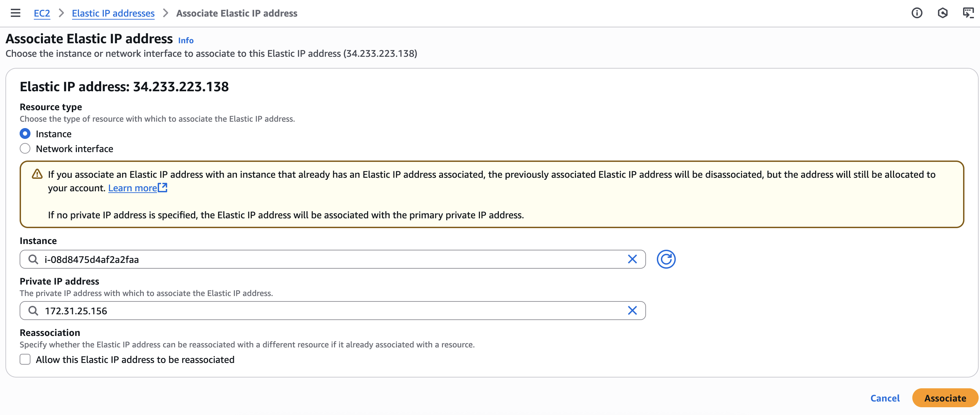The image size is (980, 415).
Task: Open the CloudShell icon in header
Action: point(968,13)
